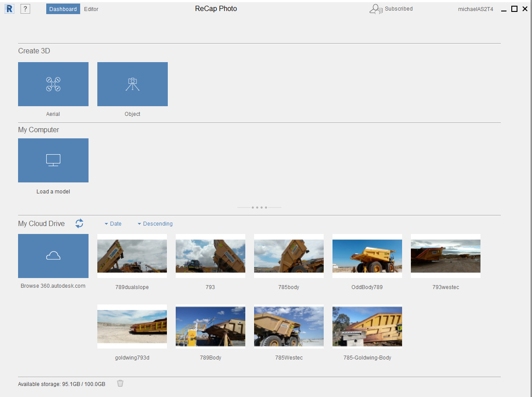This screenshot has height=397, width=532.
Task: Click the Load a model label
Action: tap(53, 192)
